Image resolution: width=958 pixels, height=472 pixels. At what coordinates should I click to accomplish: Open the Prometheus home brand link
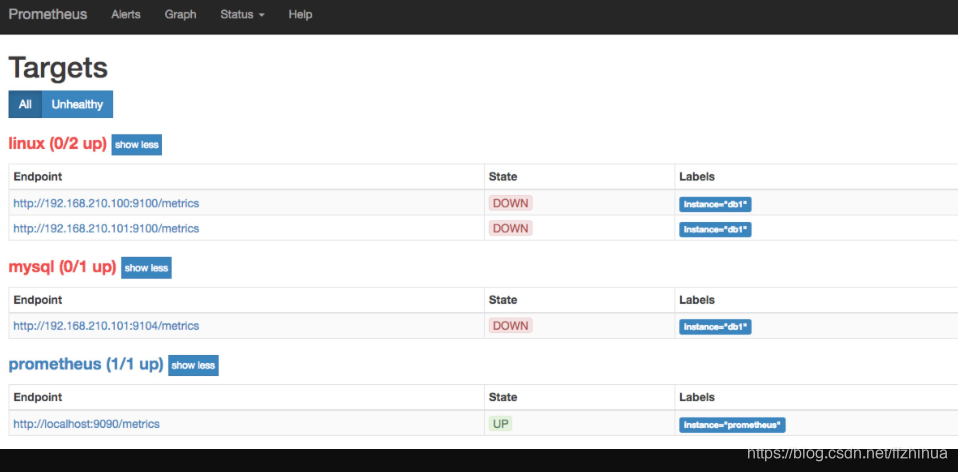click(x=48, y=14)
